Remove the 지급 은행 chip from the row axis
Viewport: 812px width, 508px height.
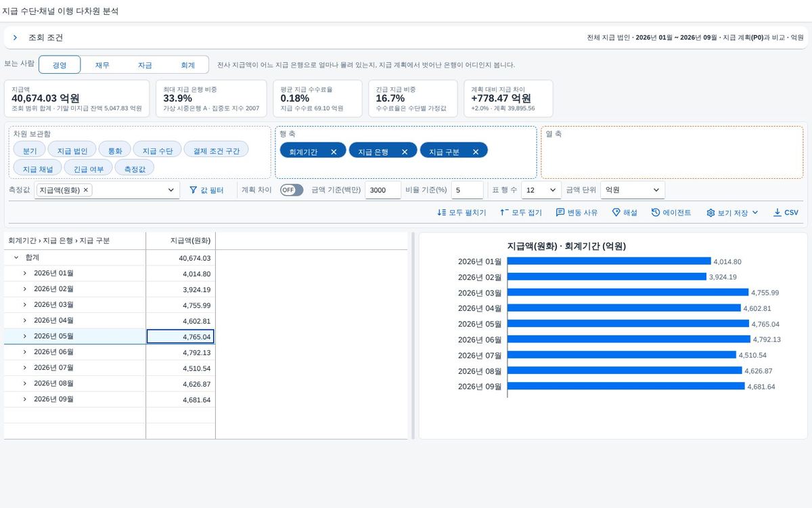405,152
